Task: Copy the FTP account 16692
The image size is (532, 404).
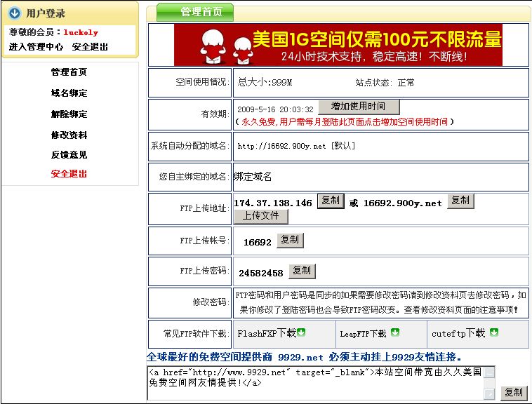Action: pos(290,241)
